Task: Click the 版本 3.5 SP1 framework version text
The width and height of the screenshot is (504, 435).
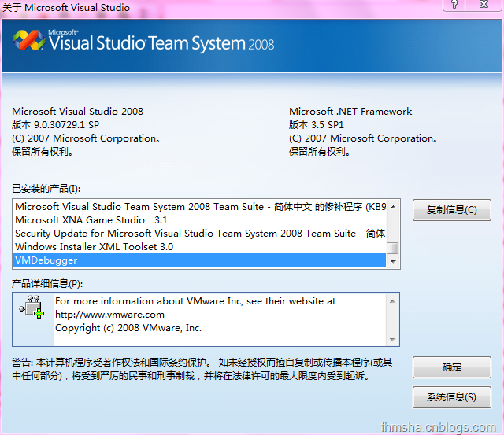Action: [317, 124]
